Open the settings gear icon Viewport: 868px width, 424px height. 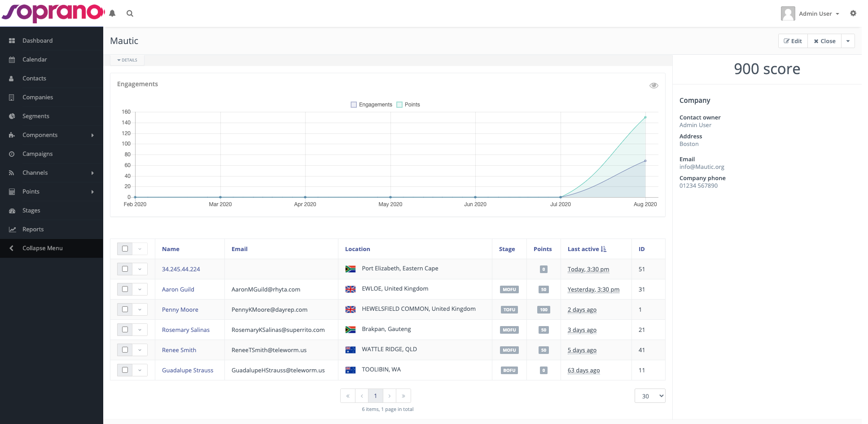853,13
